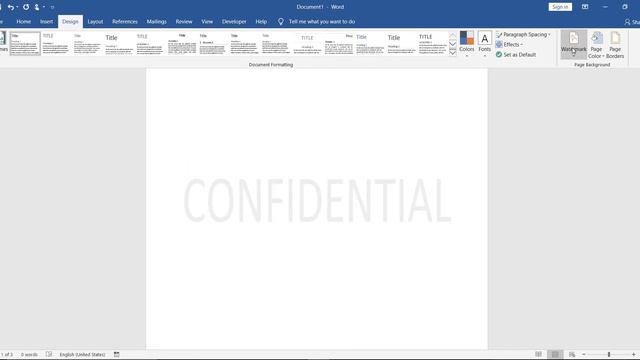This screenshot has width=640, height=360.
Task: Click the Page Borders button
Action: click(615, 45)
